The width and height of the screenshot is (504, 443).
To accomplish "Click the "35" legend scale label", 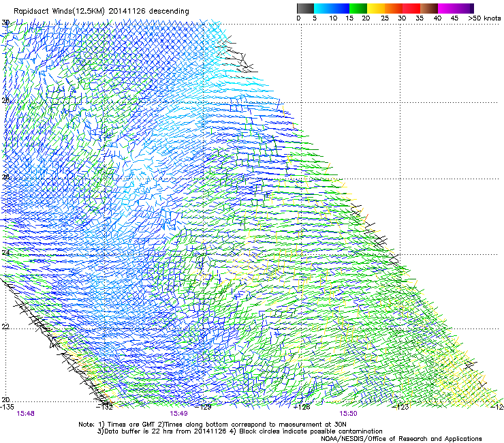I will [420, 18].
